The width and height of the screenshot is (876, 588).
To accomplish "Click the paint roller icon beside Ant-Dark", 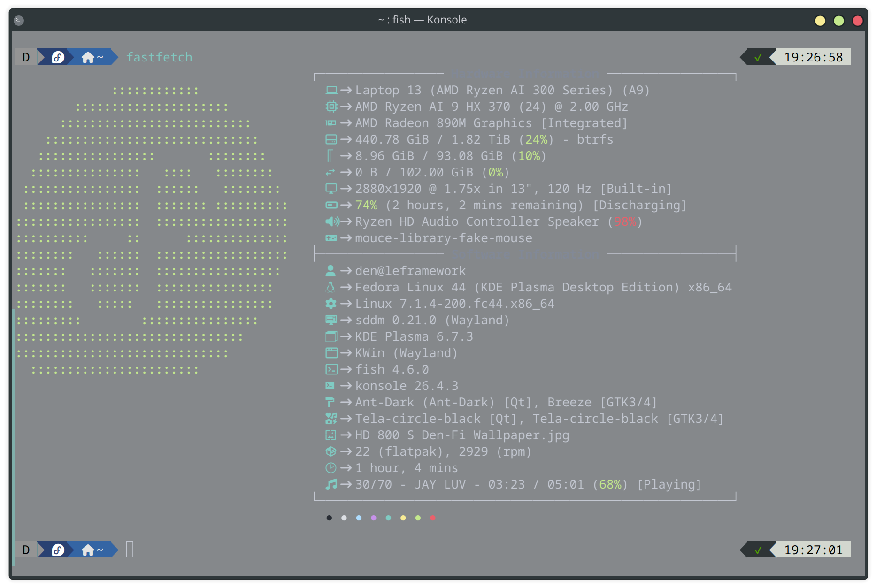I will point(330,402).
